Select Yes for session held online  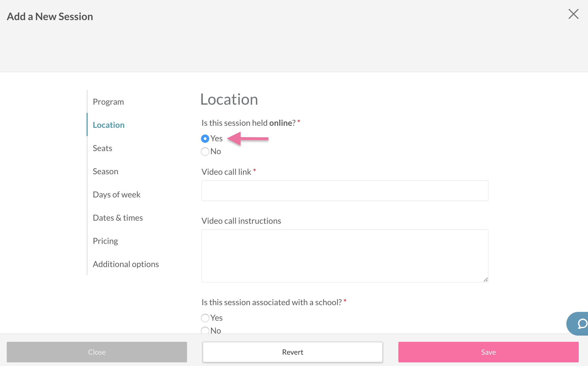[x=205, y=139]
